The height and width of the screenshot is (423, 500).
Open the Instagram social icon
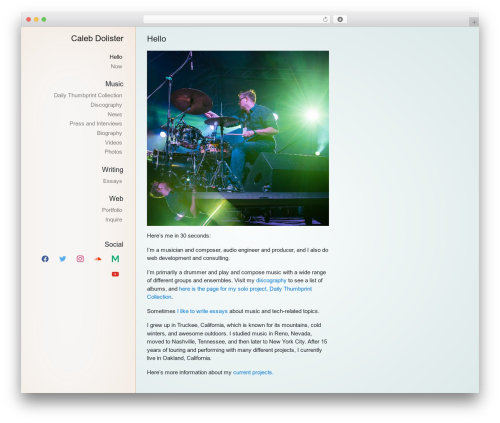pyautogui.click(x=80, y=259)
